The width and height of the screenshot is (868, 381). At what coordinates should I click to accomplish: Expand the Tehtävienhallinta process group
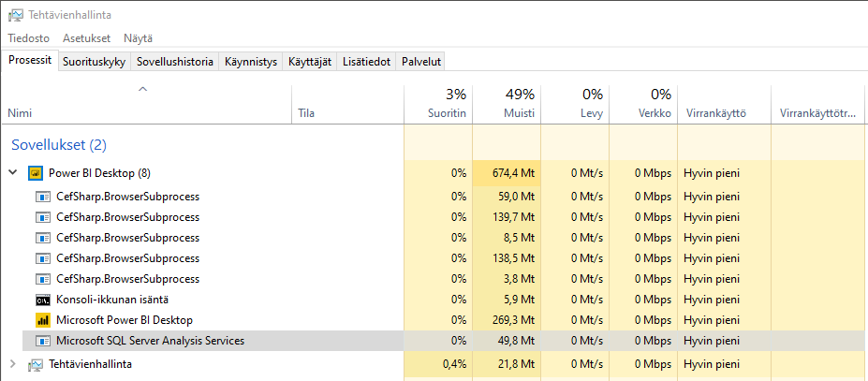(x=13, y=364)
